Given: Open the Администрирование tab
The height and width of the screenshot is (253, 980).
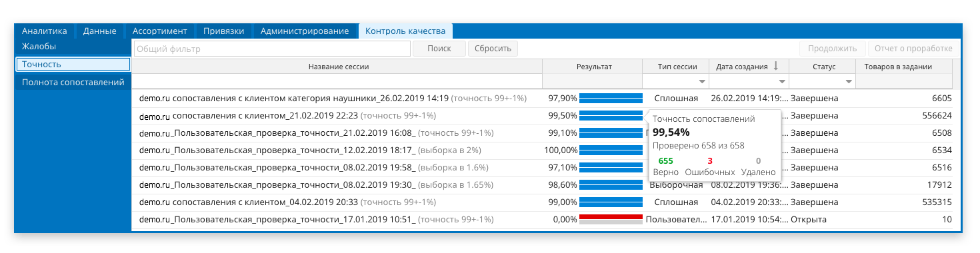Looking at the screenshot, I should coord(305,31).
